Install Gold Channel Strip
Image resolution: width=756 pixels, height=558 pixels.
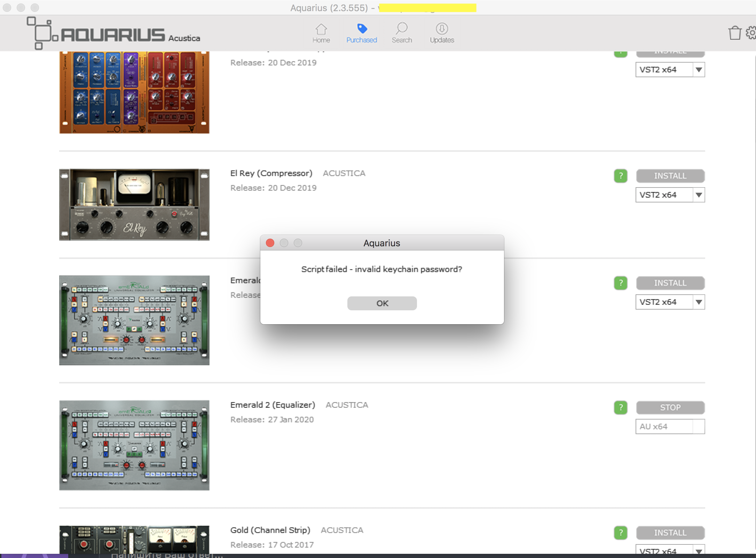(x=670, y=533)
